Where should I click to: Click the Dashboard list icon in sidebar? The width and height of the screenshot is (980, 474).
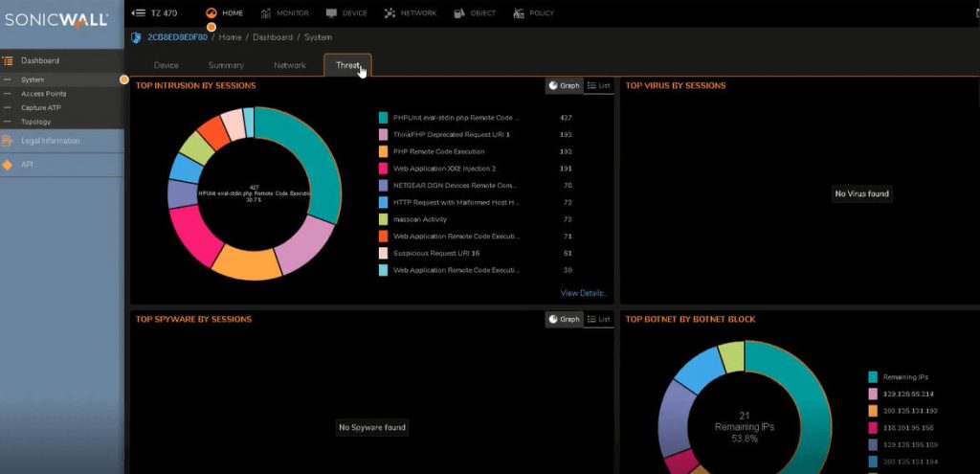click(8, 60)
